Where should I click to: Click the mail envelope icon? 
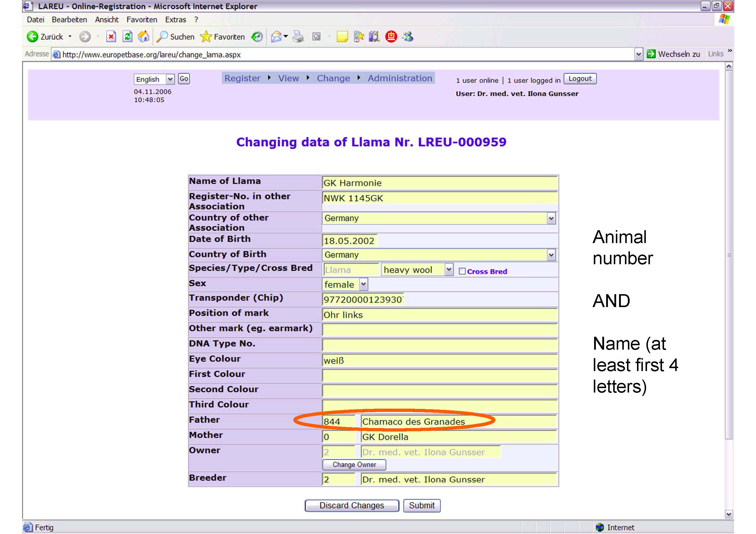(x=276, y=36)
